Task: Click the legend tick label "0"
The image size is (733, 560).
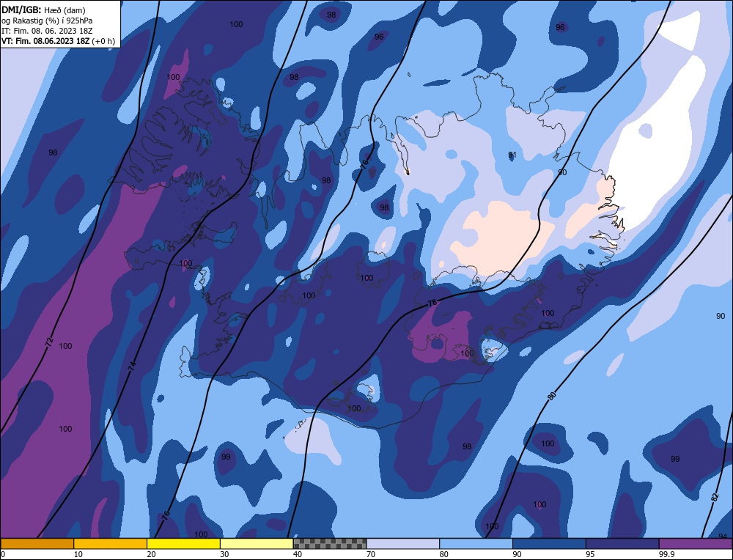Action: (x=3, y=554)
